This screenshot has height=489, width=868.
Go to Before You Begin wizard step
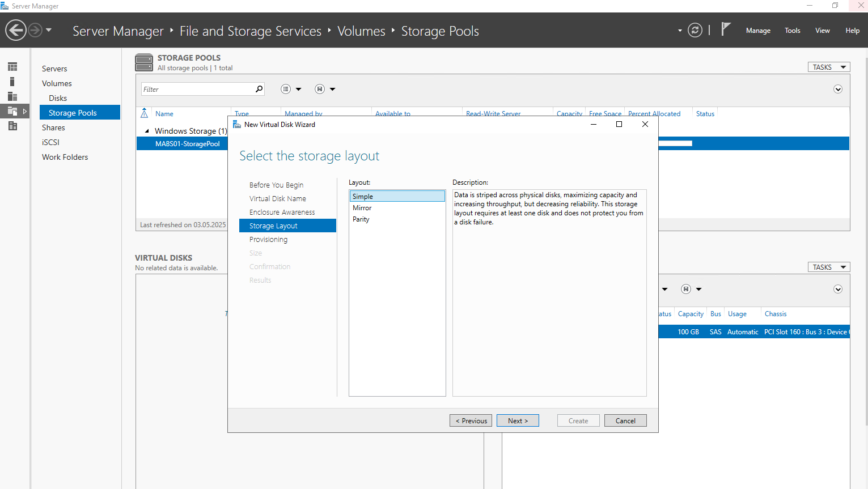point(276,185)
